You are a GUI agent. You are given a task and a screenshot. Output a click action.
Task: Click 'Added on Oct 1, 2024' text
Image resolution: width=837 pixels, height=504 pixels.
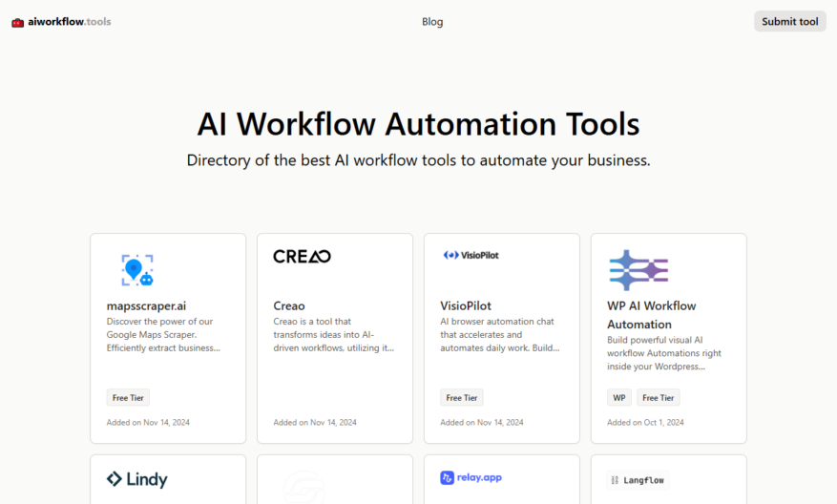[645, 422]
